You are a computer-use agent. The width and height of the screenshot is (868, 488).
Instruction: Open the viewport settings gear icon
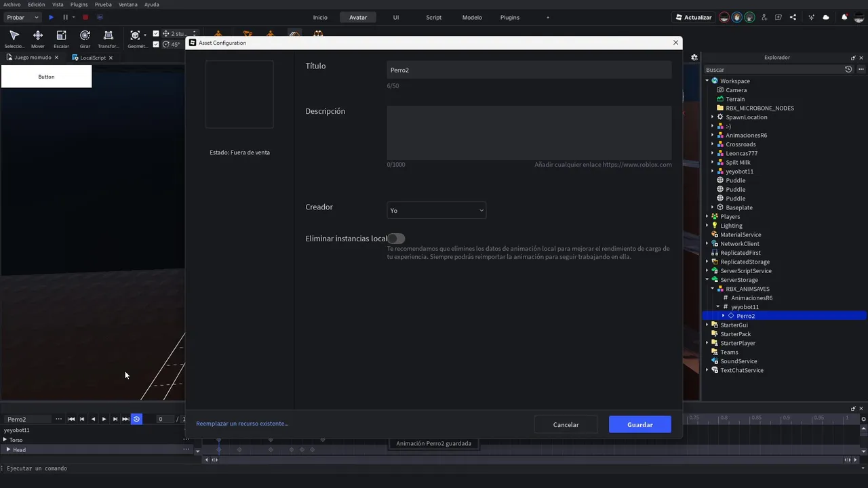pos(694,58)
